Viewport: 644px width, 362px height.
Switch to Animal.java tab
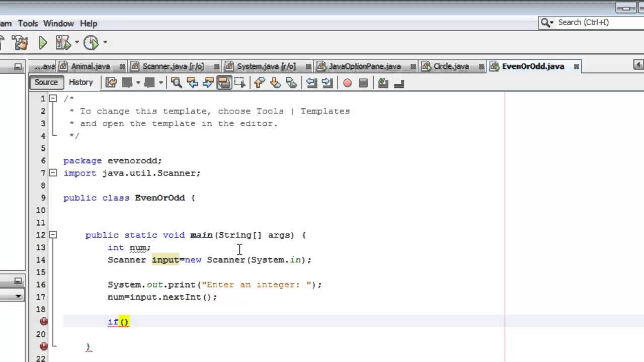pyautogui.click(x=91, y=66)
